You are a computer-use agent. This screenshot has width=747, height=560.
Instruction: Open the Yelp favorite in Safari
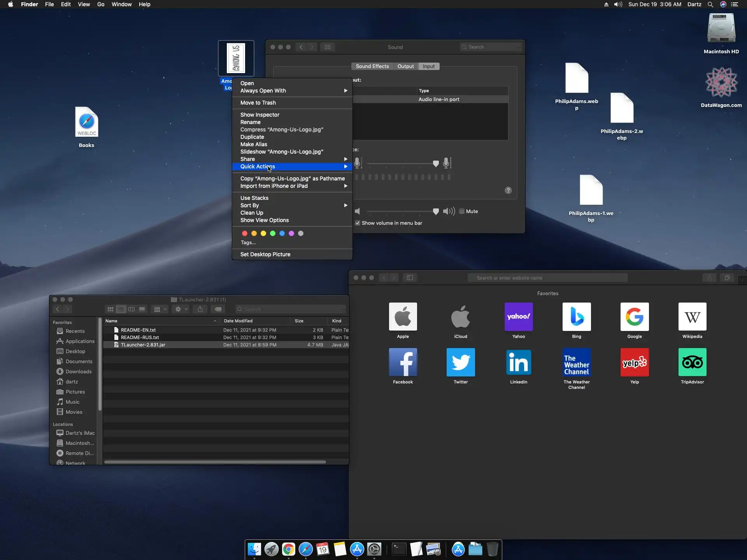(634, 362)
